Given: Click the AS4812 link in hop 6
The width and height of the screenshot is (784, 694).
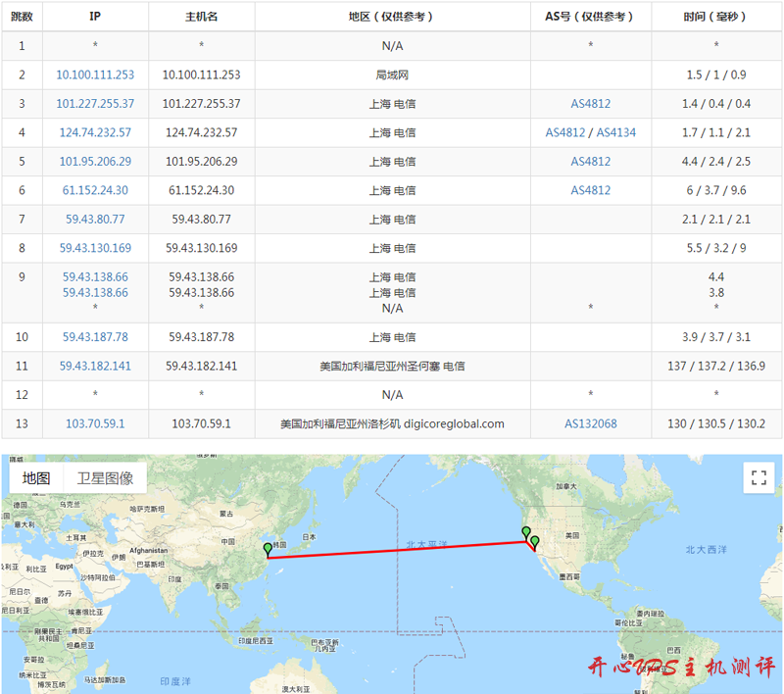Looking at the screenshot, I should point(591,190).
